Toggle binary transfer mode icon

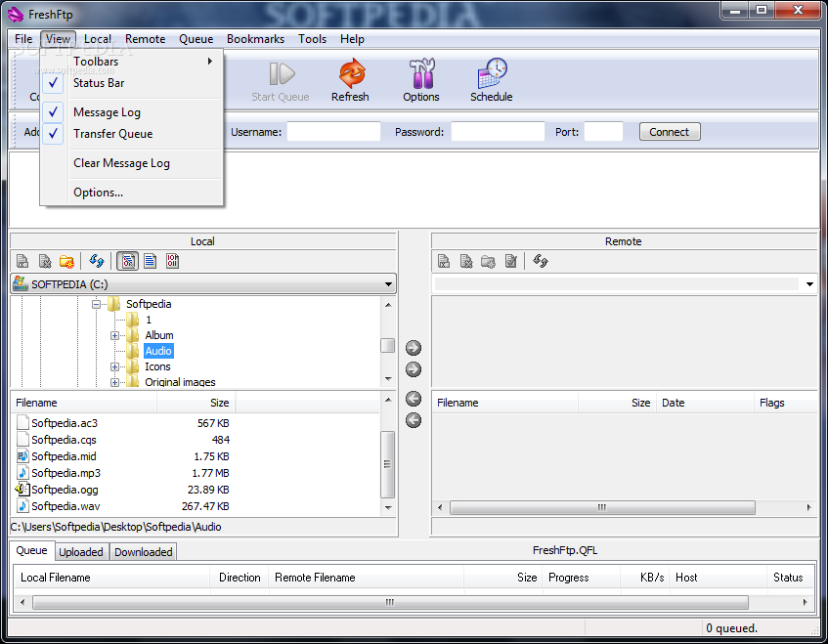coord(173,261)
